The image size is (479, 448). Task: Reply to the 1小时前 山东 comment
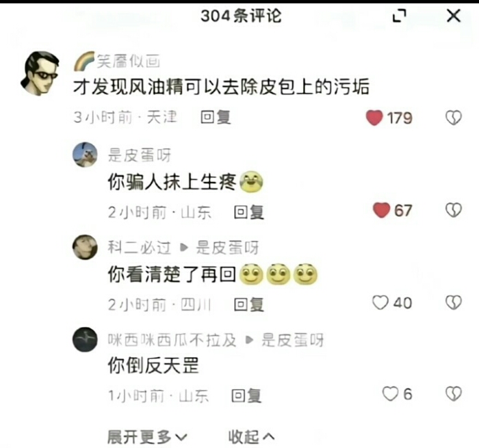point(246,396)
